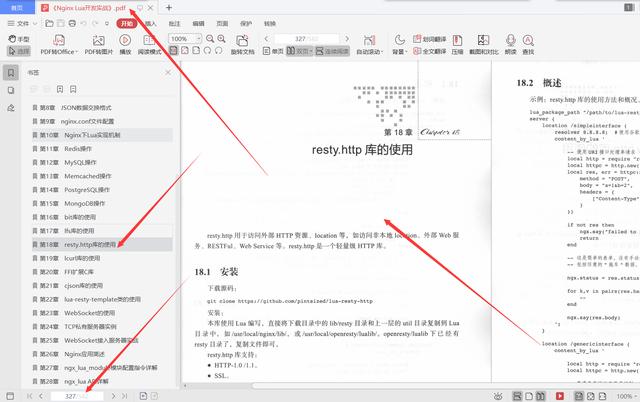
Task: Open a new tab with plus button
Action: coord(169,7)
